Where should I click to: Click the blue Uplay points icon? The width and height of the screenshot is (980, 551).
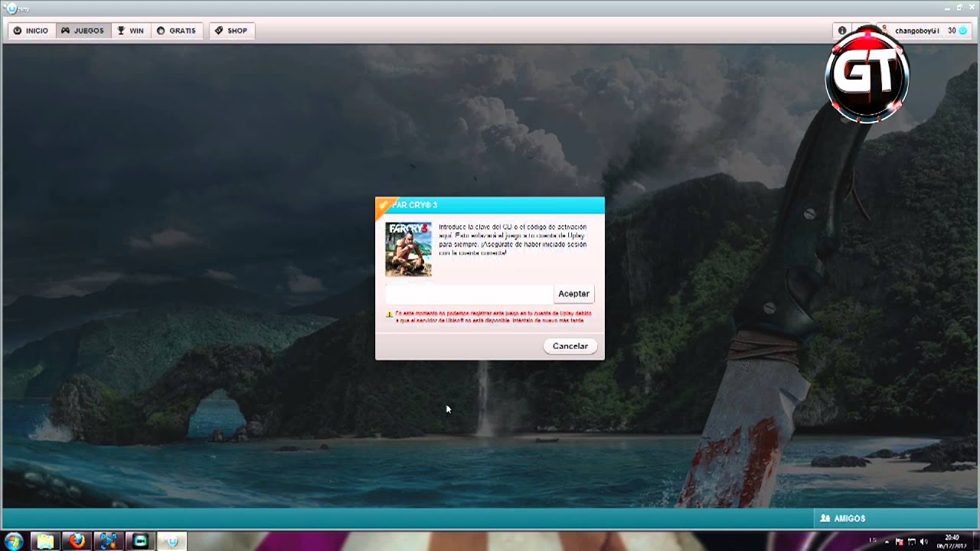pyautogui.click(x=962, y=31)
